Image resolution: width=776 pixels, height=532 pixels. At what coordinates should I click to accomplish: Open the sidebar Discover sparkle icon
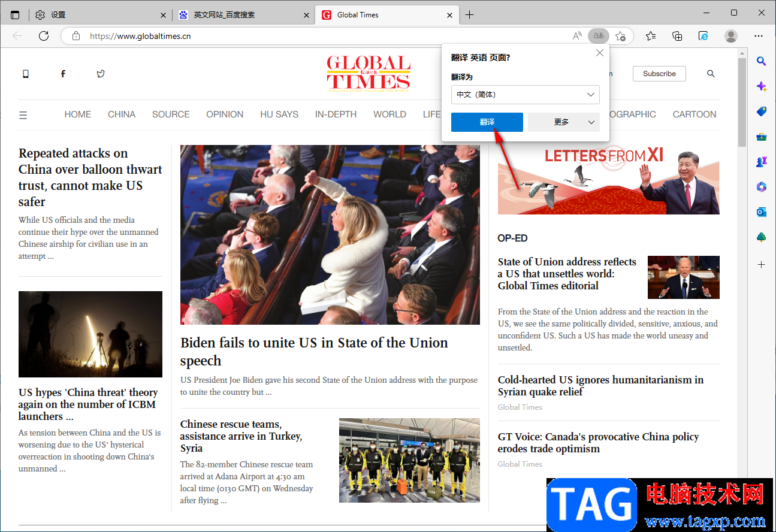[762, 86]
